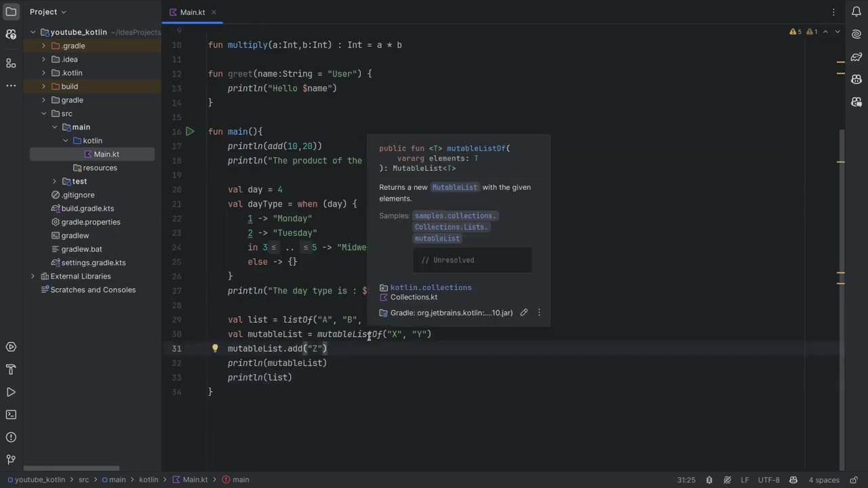Change 4 spaces indent setting
The height and width of the screenshot is (488, 868).
pyautogui.click(x=824, y=480)
